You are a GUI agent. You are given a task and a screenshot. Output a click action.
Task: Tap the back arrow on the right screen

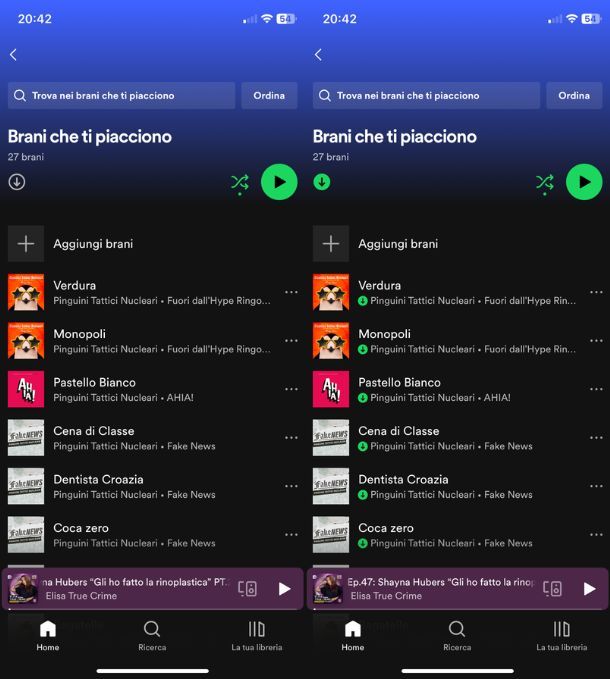pyautogui.click(x=318, y=55)
